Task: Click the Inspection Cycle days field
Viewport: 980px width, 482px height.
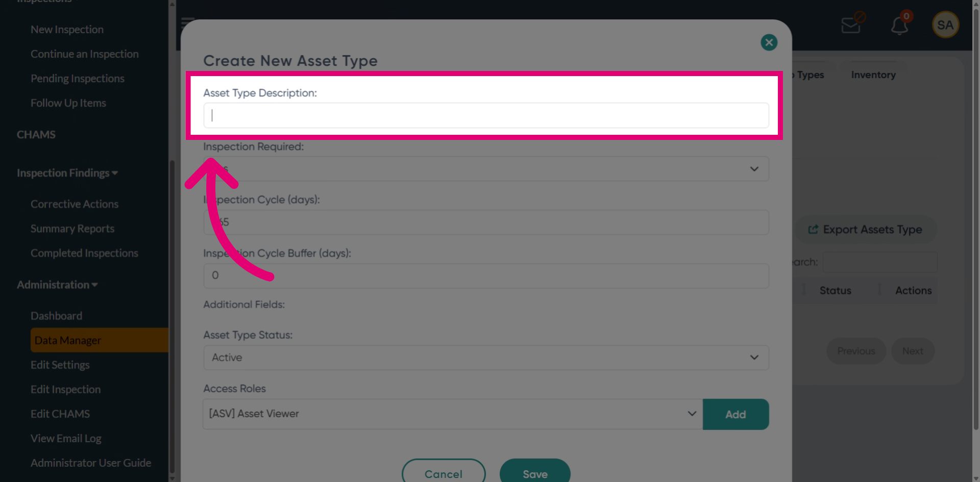Action: 486,223
